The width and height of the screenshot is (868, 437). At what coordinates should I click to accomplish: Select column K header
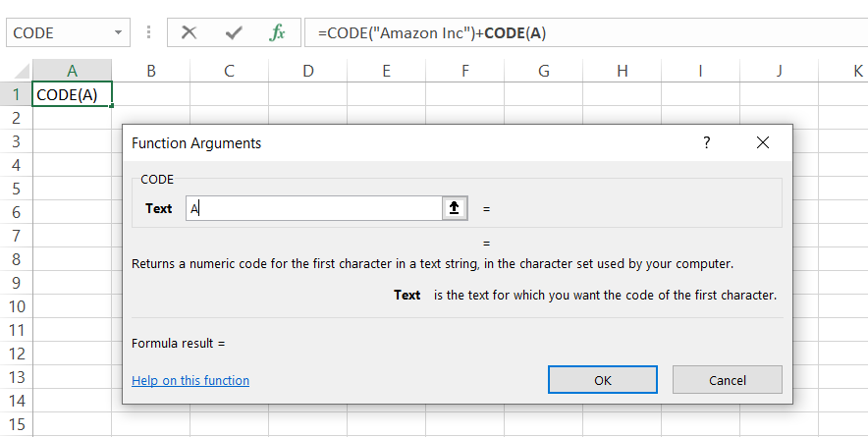tap(856, 71)
